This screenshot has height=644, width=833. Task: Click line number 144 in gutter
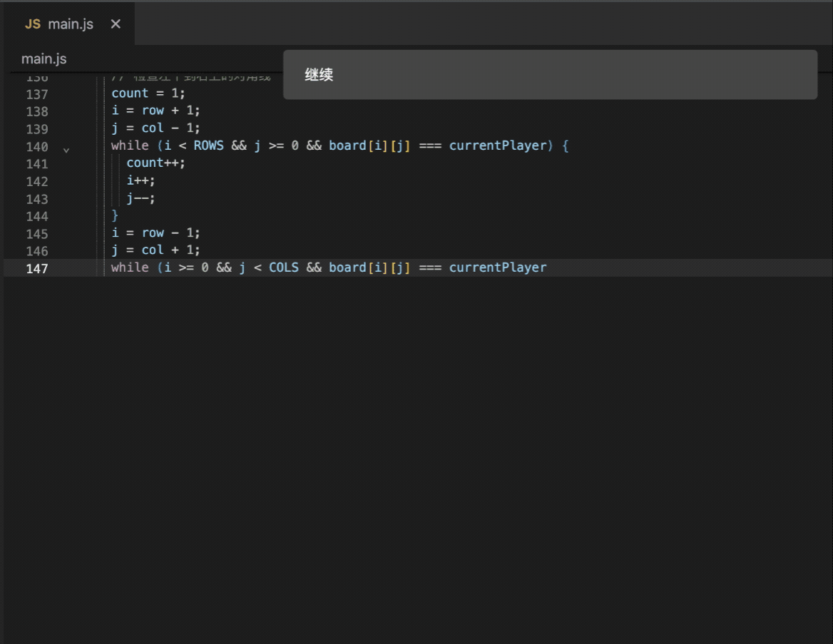36,216
